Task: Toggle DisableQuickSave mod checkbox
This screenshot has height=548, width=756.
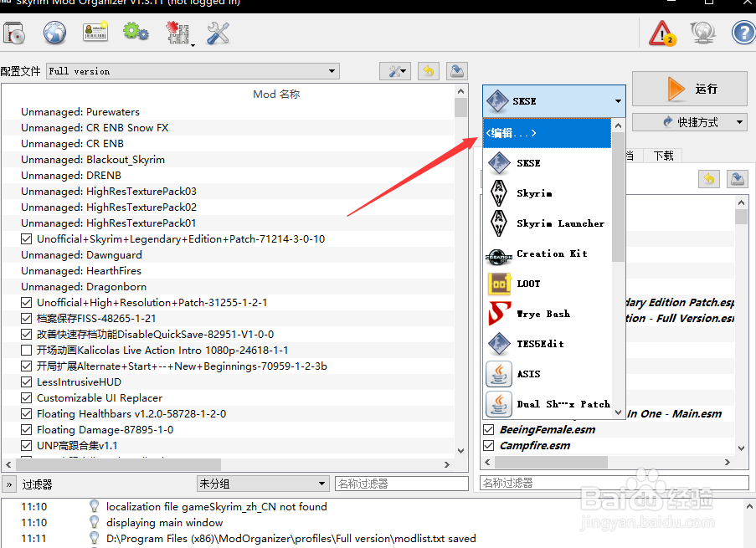Action: click(x=27, y=335)
